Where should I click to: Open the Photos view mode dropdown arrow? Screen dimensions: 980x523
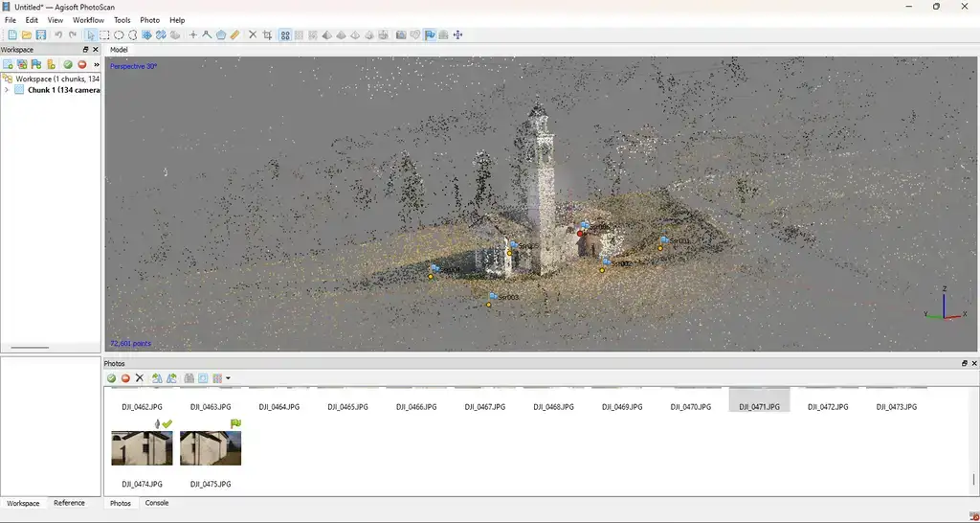pyautogui.click(x=228, y=378)
